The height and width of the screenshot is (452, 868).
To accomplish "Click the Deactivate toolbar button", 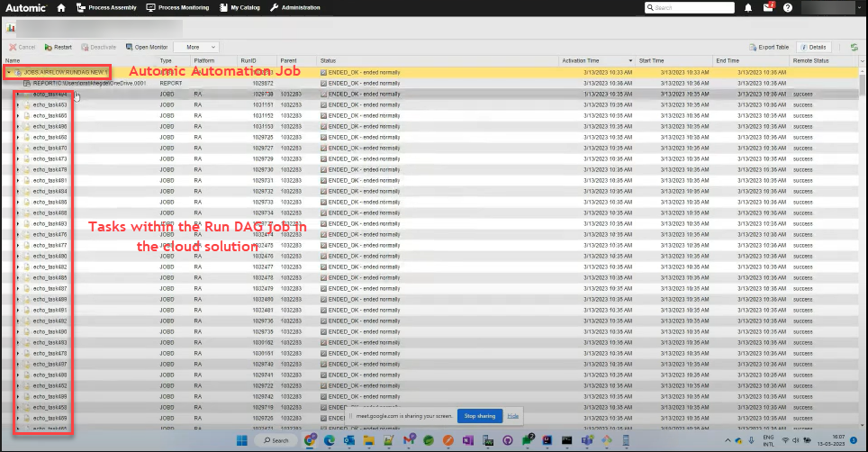I will [x=98, y=47].
